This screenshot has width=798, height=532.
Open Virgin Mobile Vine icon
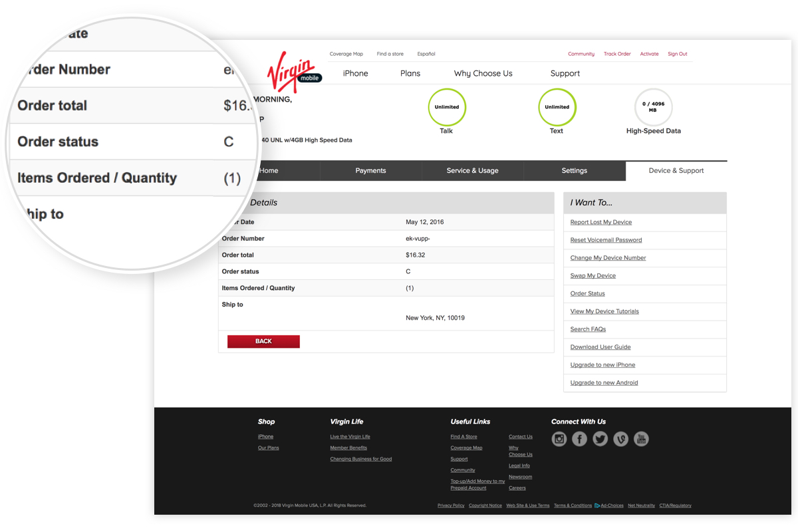tap(621, 439)
